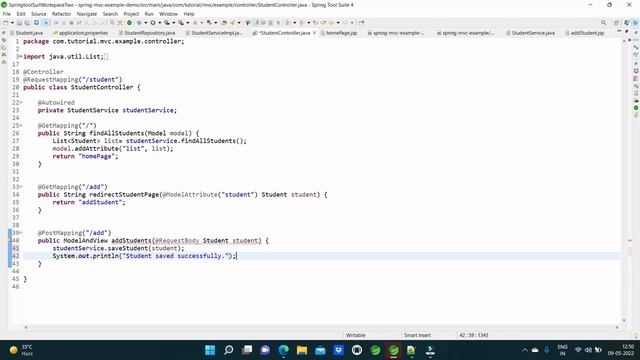
Task: Click the green Run toolbar button
Action: click(153, 23)
